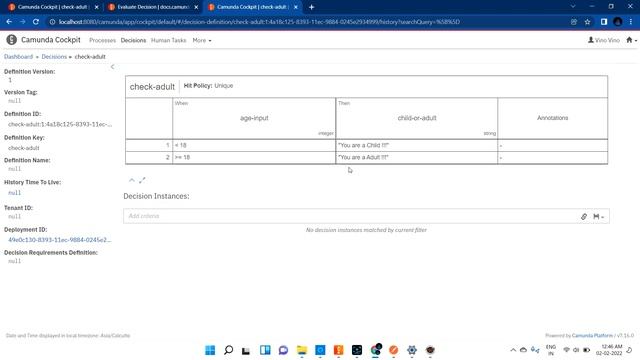Click the Annotations column header
640x360 pixels.
(552, 118)
